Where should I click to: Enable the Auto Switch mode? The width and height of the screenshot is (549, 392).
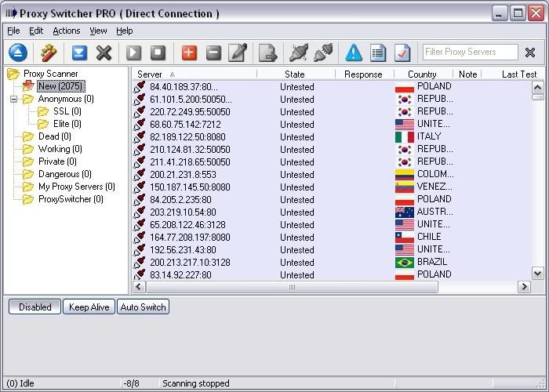point(143,307)
